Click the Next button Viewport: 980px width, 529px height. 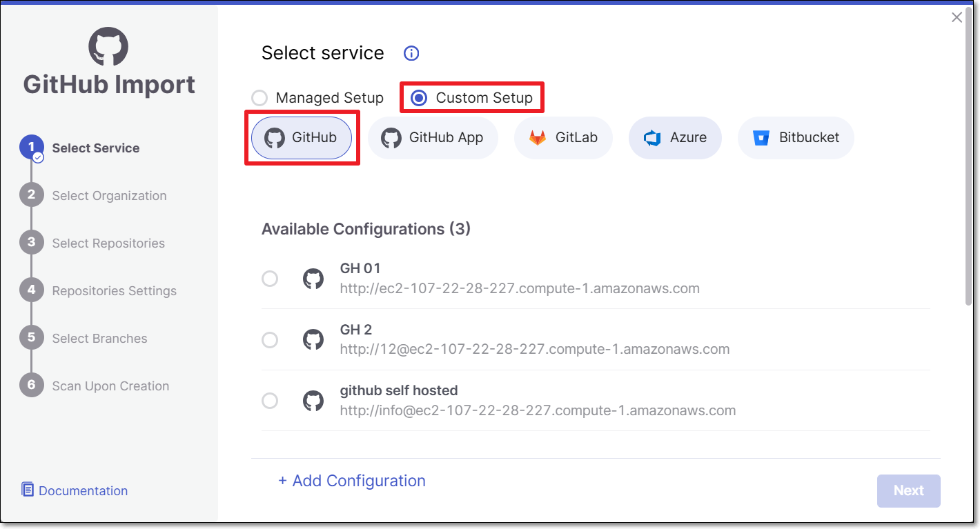pos(909,490)
